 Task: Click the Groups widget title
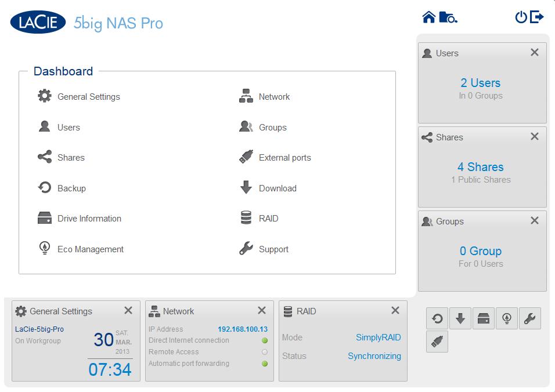coord(450,222)
